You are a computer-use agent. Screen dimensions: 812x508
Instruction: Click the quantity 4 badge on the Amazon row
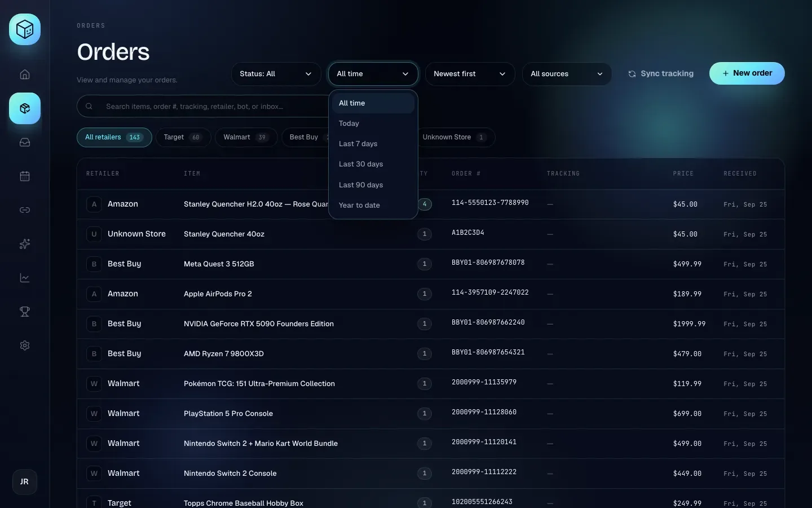[x=425, y=204]
